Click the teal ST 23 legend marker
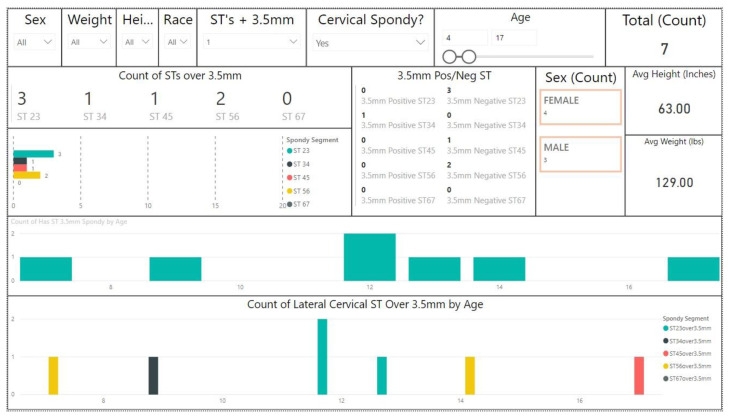Viewport: 730px width, 418px height. point(289,152)
